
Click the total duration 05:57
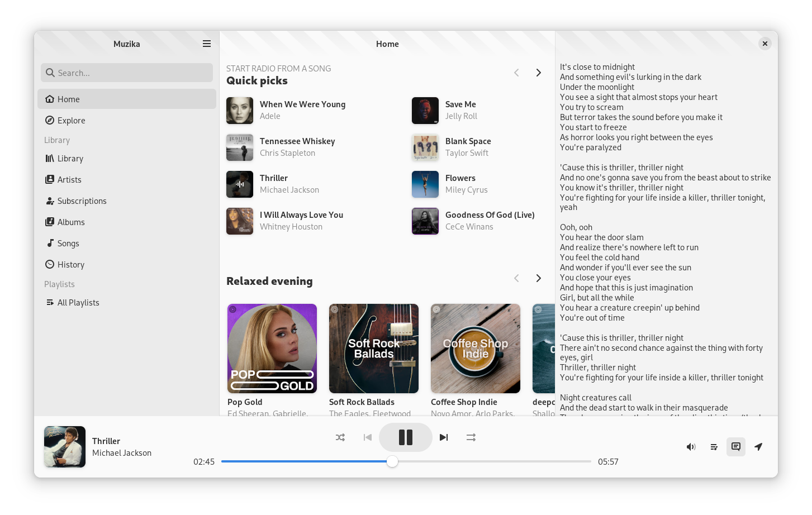point(608,462)
